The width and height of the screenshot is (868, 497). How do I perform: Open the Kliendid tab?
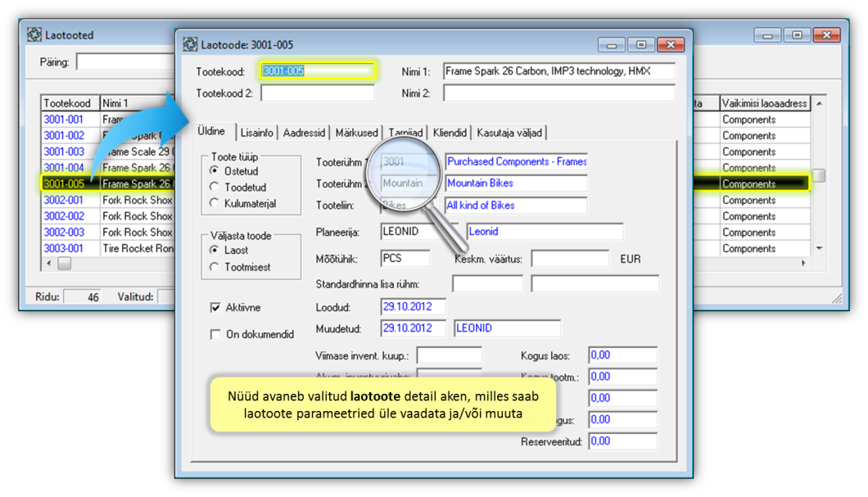pos(450,133)
